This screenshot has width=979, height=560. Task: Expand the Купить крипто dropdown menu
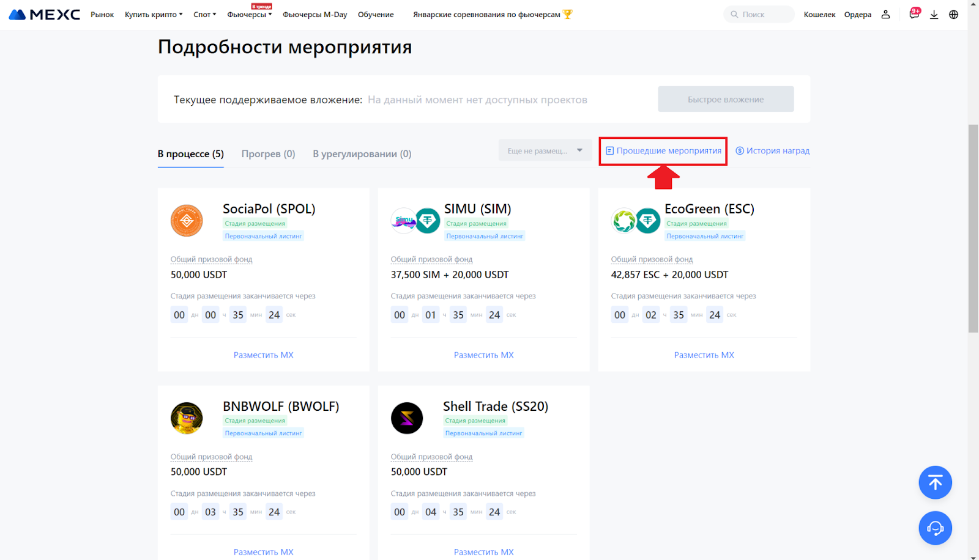tap(154, 15)
